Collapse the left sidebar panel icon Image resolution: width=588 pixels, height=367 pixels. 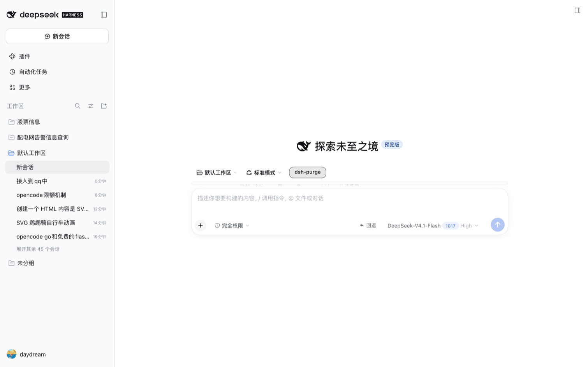point(104,15)
